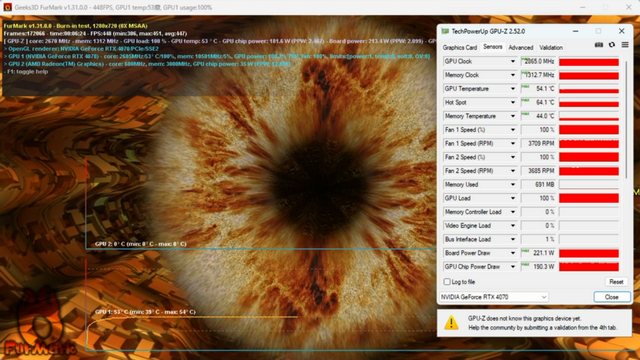Open the Hot Spot sensor dropdown
This screenshot has width=640, height=360.
point(513,102)
